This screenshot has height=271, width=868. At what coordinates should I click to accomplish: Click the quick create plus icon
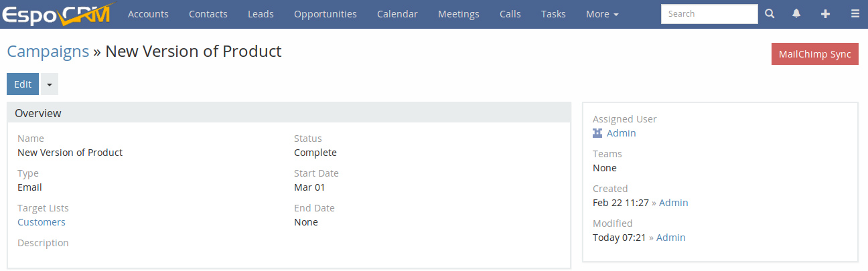click(825, 13)
